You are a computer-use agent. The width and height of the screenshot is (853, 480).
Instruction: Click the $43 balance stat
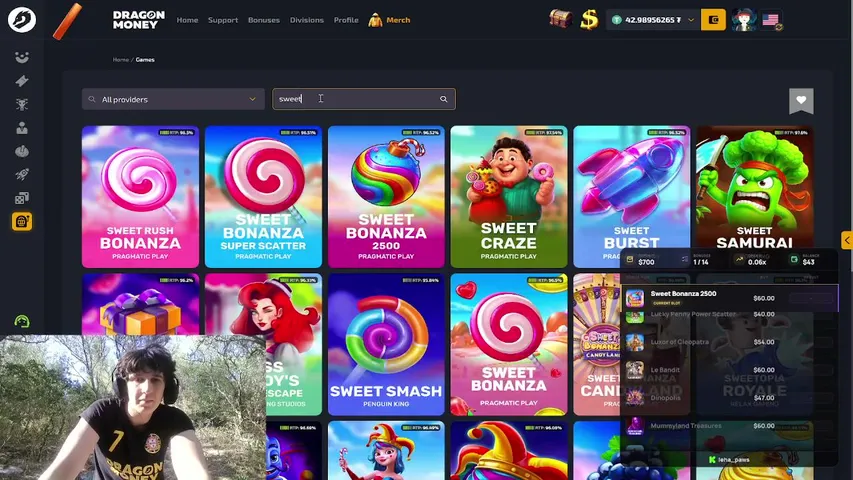click(x=808, y=260)
